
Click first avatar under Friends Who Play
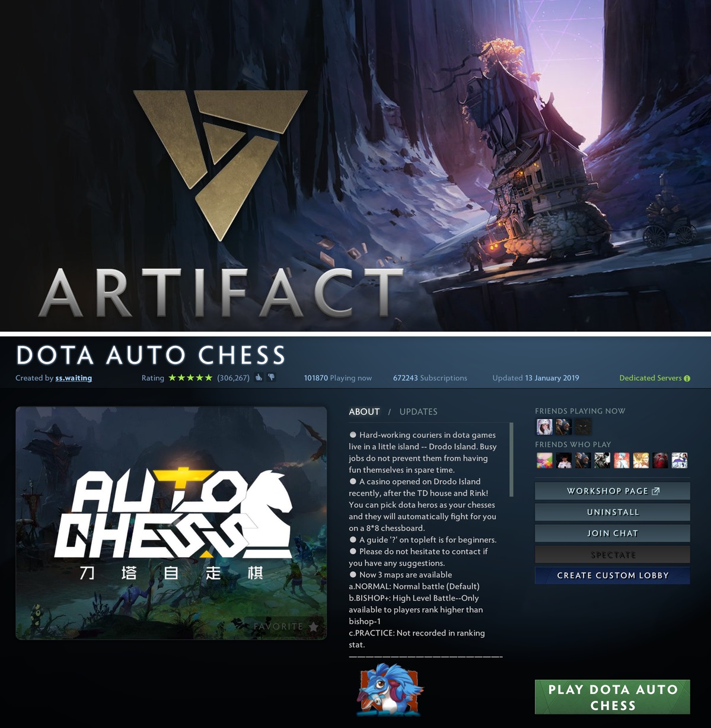point(544,460)
